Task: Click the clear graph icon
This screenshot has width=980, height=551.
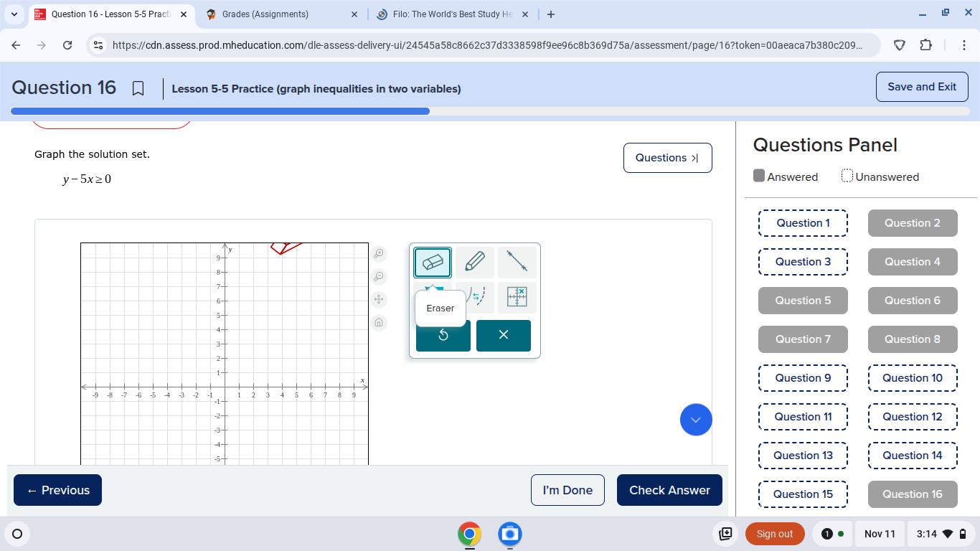Action: click(x=517, y=297)
